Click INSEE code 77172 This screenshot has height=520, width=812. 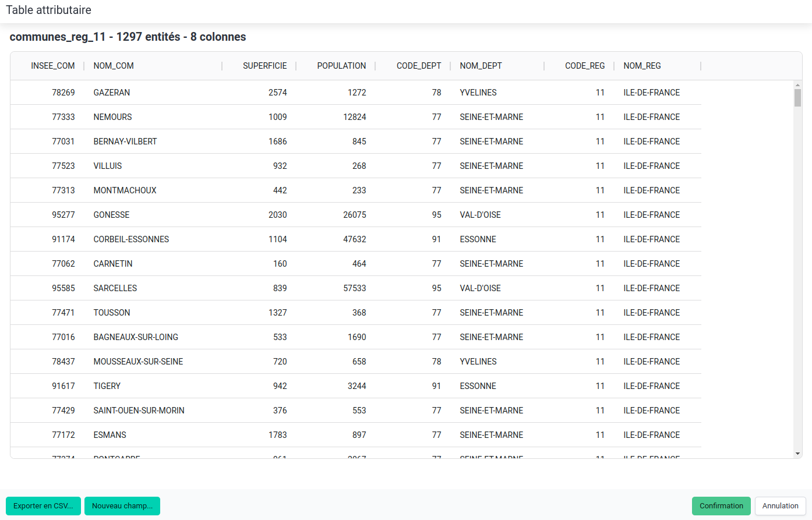63,435
